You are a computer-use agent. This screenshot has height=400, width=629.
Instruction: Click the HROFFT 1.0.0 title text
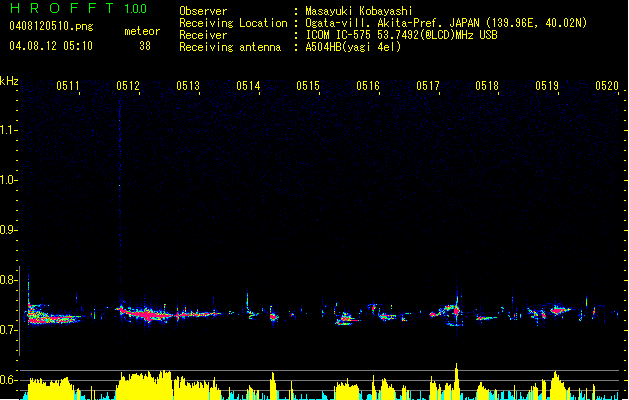click(79, 8)
